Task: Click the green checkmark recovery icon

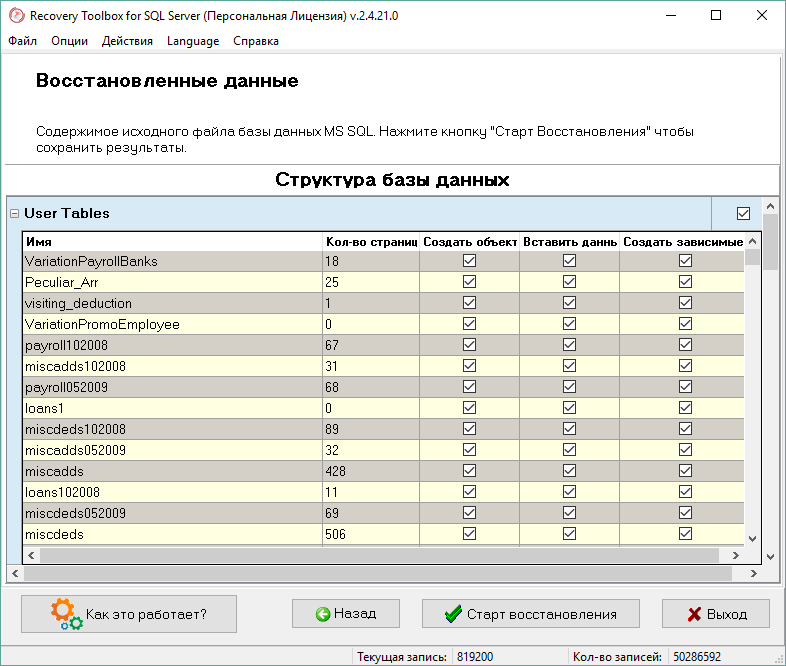Action: click(453, 614)
